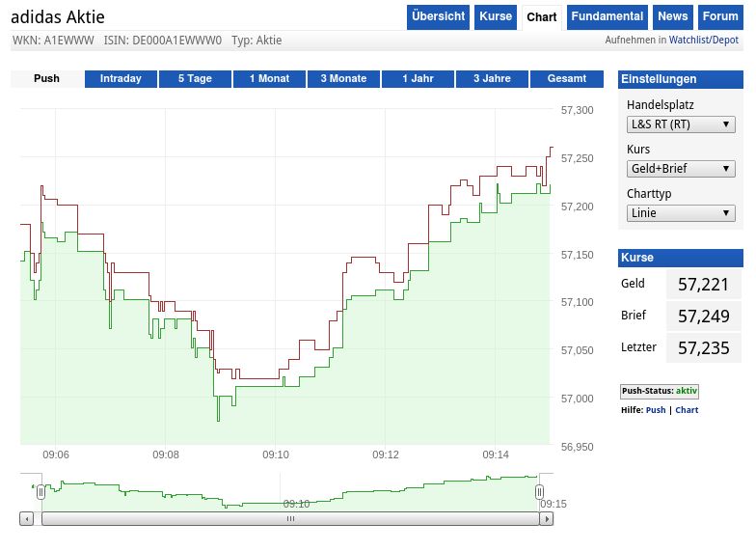The height and width of the screenshot is (551, 756).
Task: Open the Kurse tab
Action: [x=496, y=16]
